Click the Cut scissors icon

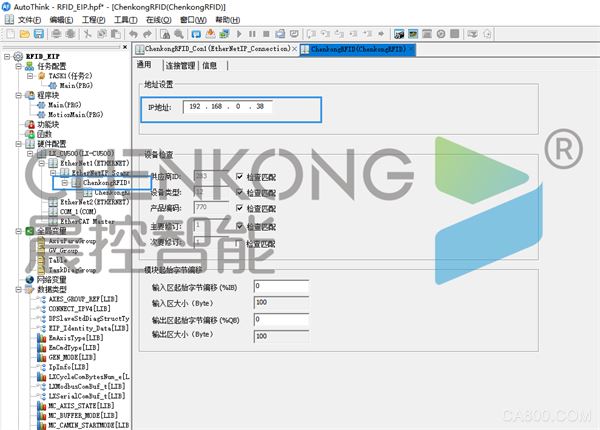coord(88,34)
